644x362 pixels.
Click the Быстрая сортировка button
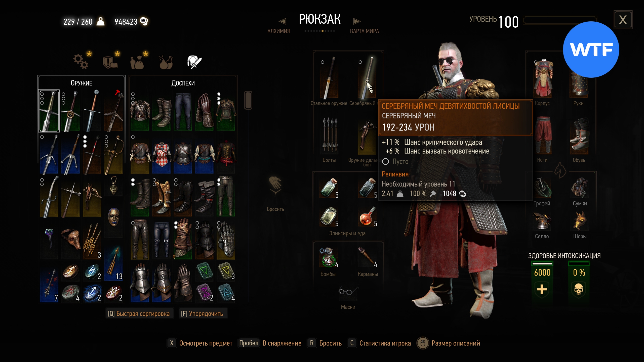coord(139,313)
